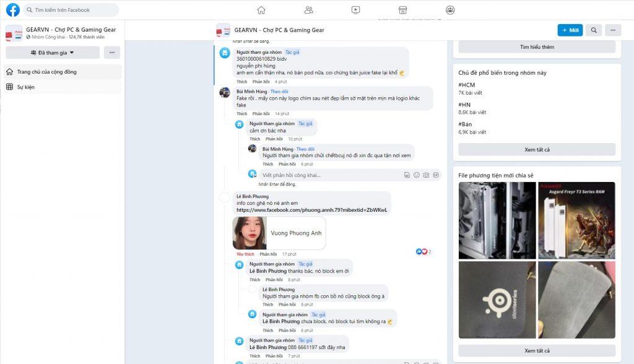This screenshot has width=634, height=364.
Task: Open the Marketplace icon
Action: point(402,10)
